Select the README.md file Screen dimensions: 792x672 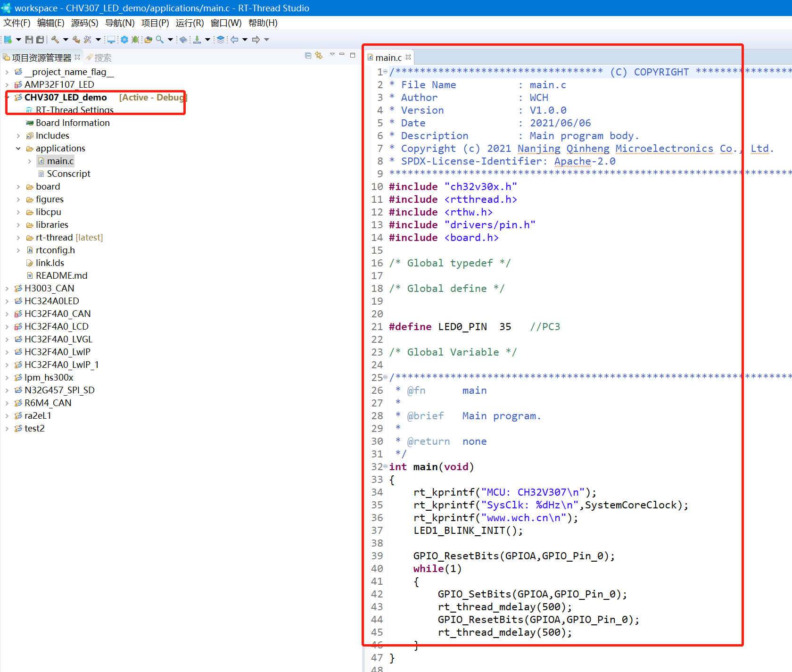coord(57,275)
